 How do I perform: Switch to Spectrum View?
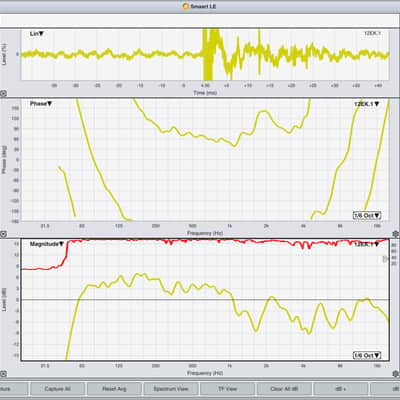tap(171, 389)
